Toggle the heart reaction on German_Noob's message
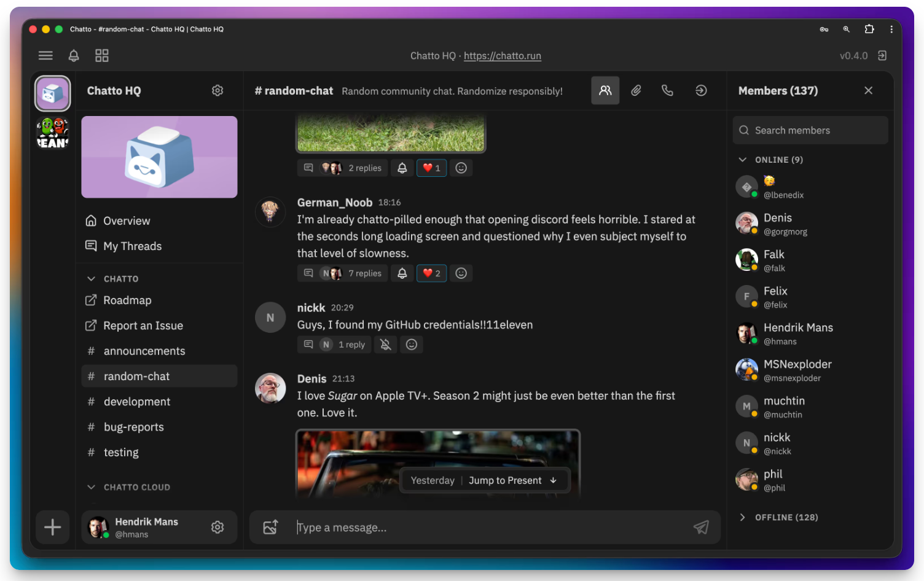The height and width of the screenshot is (581, 924). pos(431,273)
